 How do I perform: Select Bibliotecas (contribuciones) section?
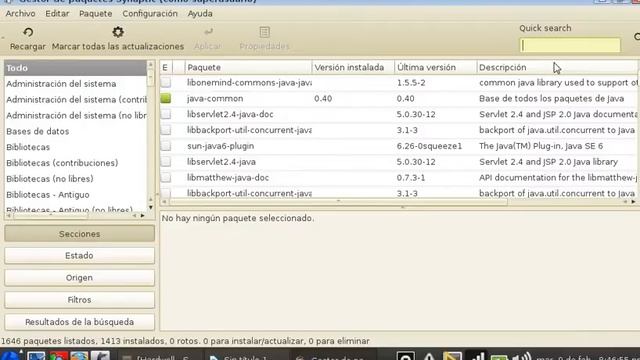tap(75, 163)
